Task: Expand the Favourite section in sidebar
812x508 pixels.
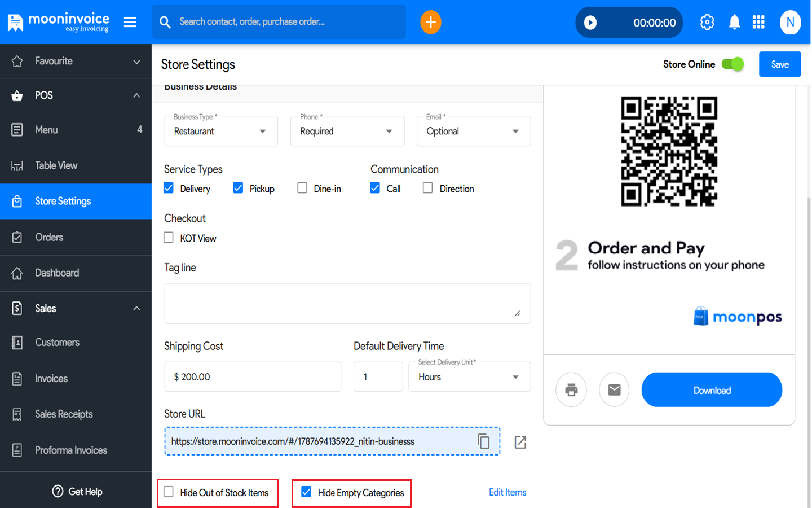Action: click(x=76, y=61)
